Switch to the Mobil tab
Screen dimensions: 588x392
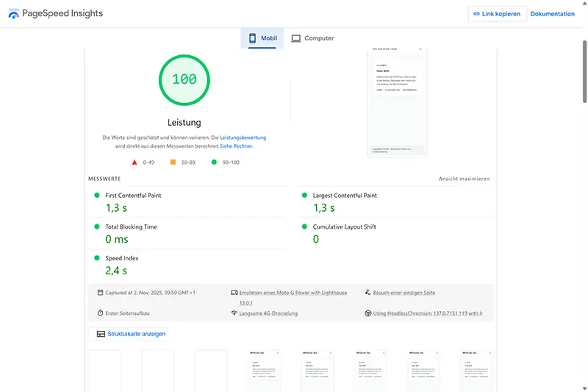[x=262, y=38]
